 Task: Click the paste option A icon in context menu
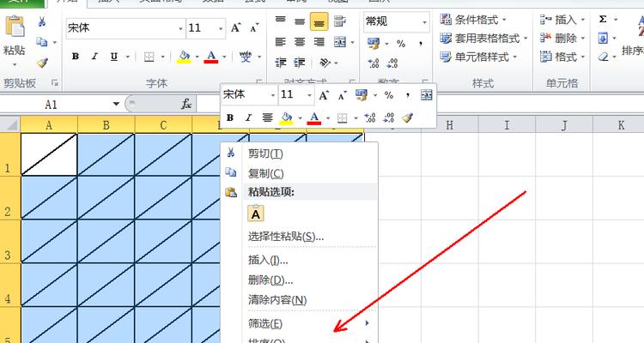[x=256, y=214]
